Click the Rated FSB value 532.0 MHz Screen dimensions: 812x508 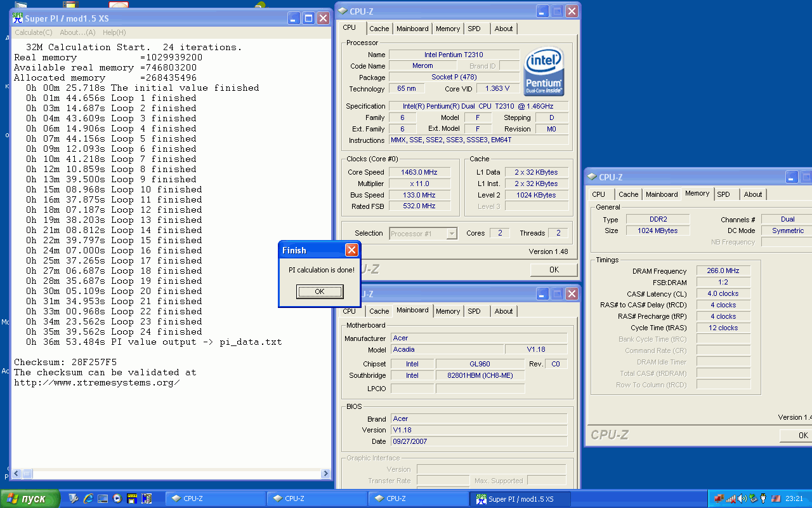tap(419, 206)
